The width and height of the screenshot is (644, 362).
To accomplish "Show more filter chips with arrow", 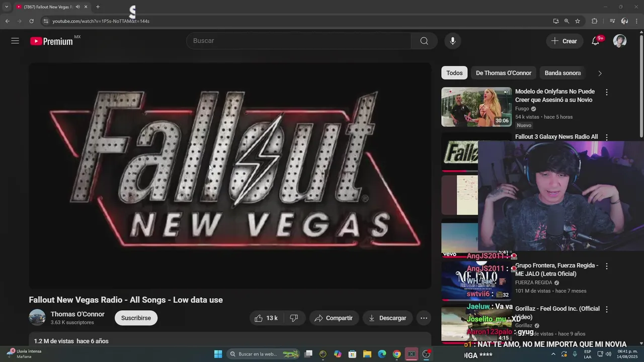I will coord(600,73).
